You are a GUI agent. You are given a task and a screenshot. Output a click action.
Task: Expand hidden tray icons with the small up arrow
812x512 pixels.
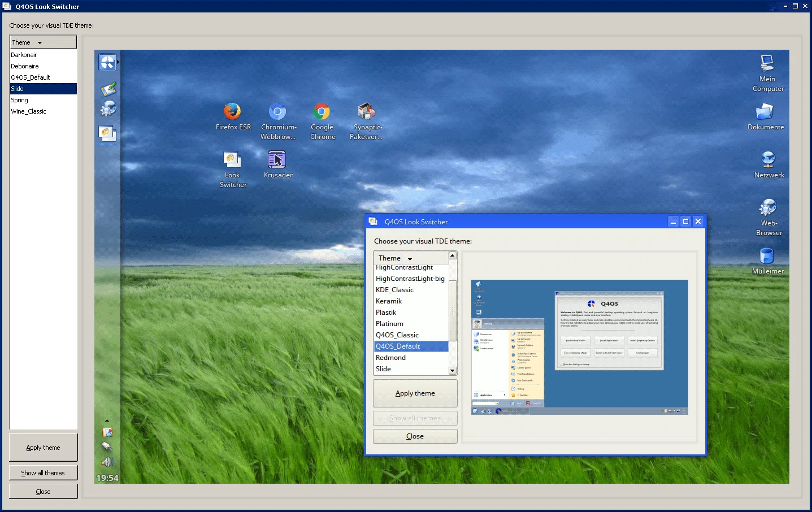click(107, 421)
